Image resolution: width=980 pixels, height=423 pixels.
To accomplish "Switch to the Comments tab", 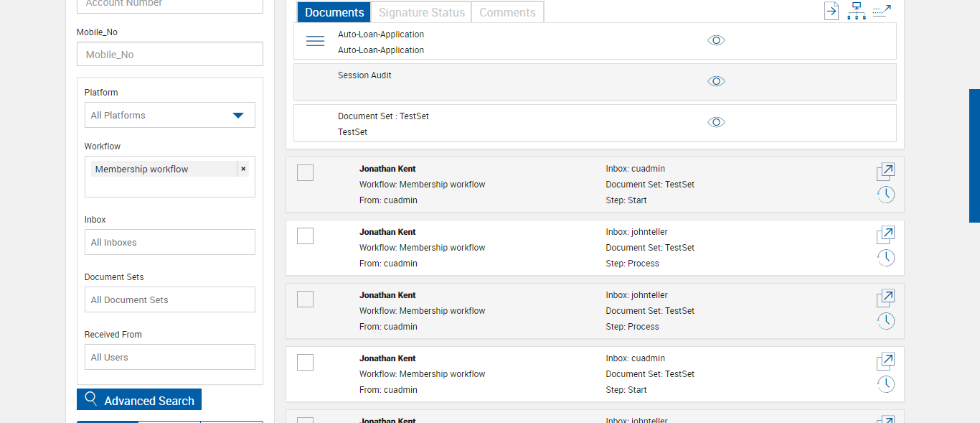I will (x=507, y=12).
